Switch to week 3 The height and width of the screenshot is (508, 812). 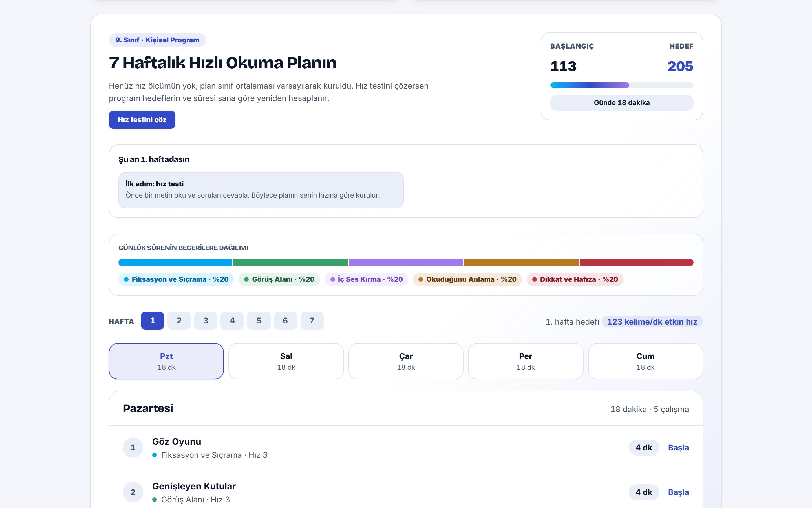coord(205,321)
